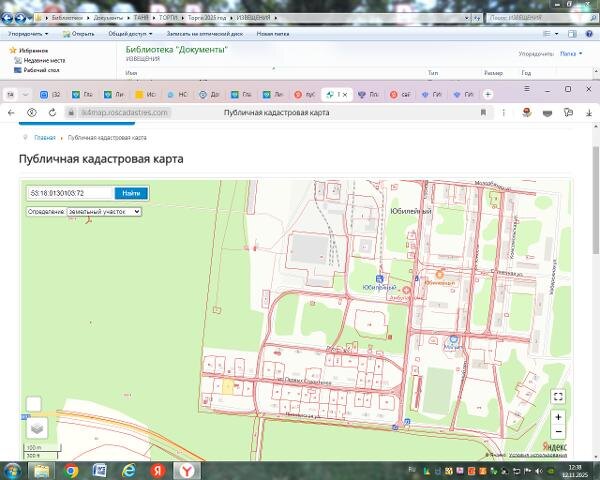
Task: Click the padlock site security icon
Action: point(71,113)
